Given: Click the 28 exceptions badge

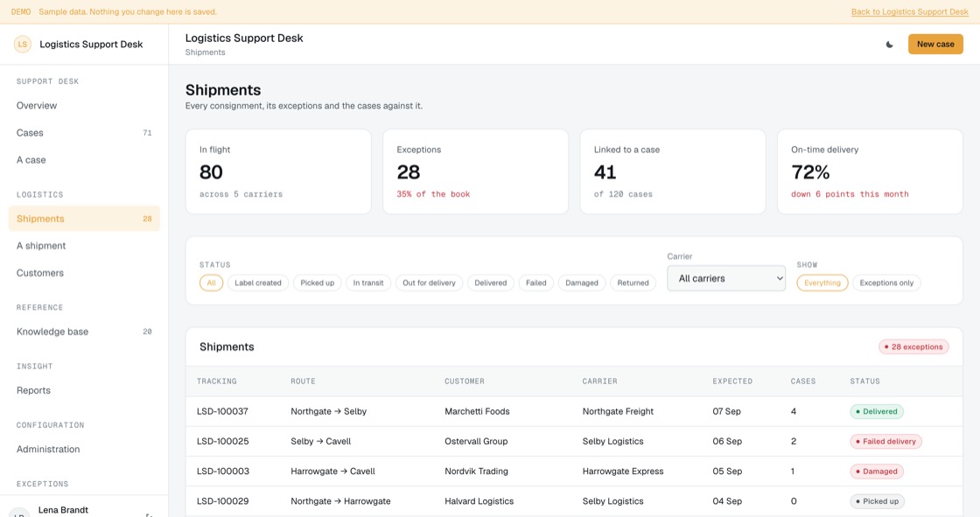Looking at the screenshot, I should (913, 347).
